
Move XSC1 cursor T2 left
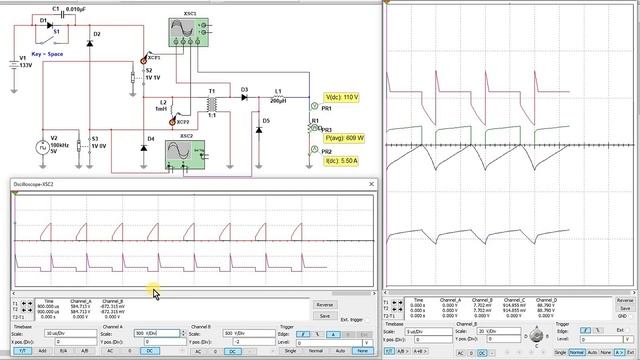point(394,309)
